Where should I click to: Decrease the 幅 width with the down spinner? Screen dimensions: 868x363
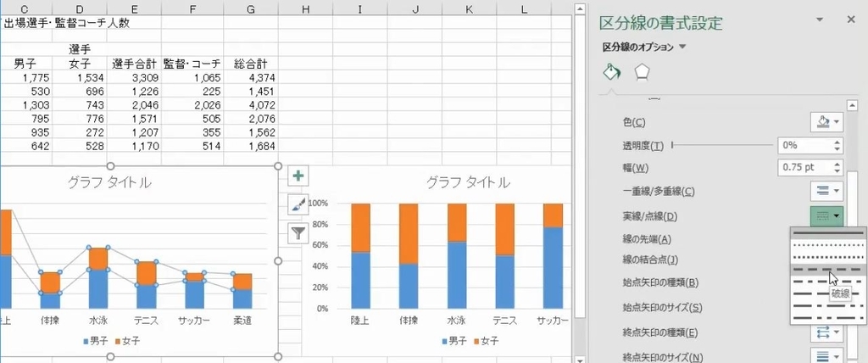tap(837, 170)
